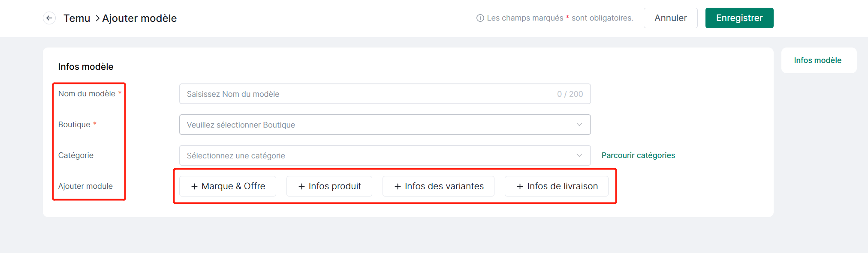Image resolution: width=868 pixels, height=253 pixels.
Task: Select the Infos modèle side navigation tab
Action: (817, 60)
